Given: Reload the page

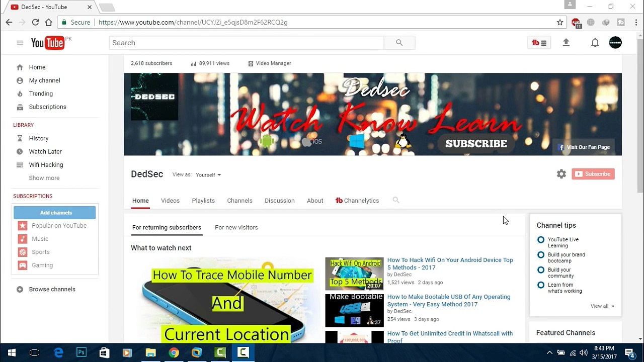Looking at the screenshot, I should pos(35,22).
